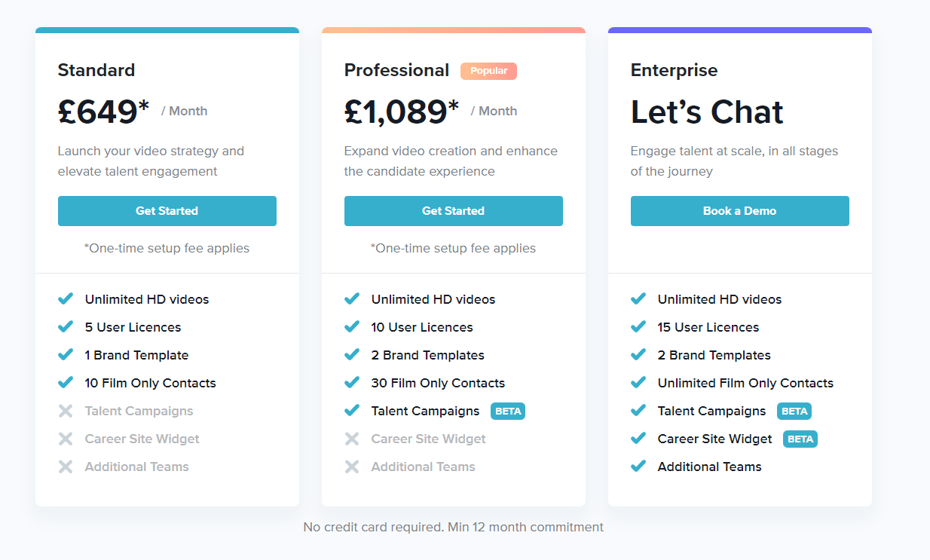Click X icon beside Professional Additional Teams
Viewport: 930px width, 560px height.
pos(352,467)
